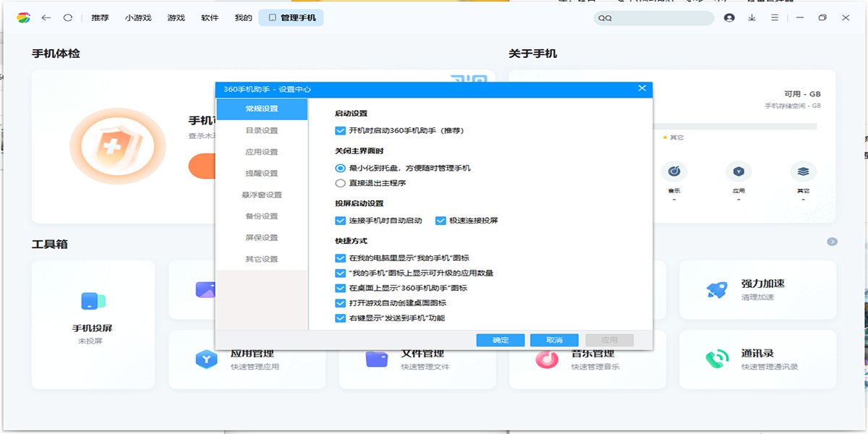
Task: Toggle 在桌面上显示"360手机助手"图标 checkbox
Action: point(341,288)
